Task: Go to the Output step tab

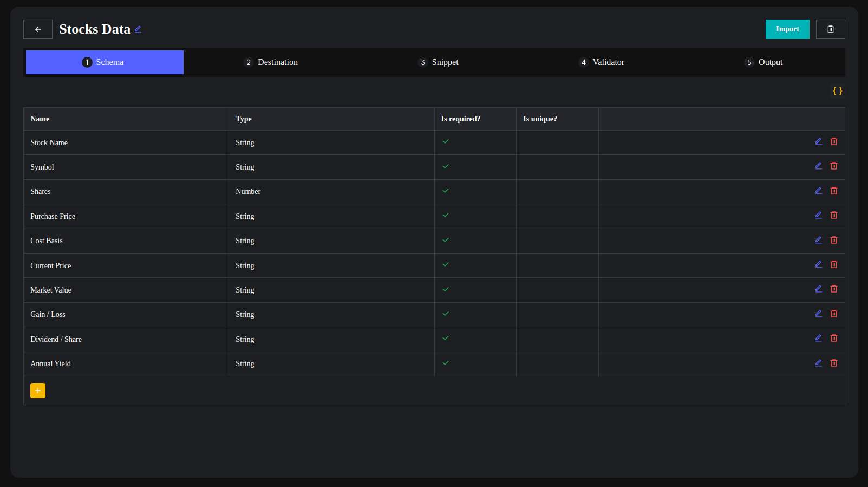Action: click(763, 62)
